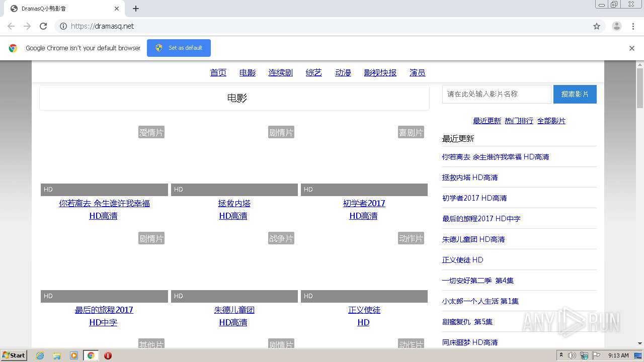Close the DramasQ tab

point(117,9)
